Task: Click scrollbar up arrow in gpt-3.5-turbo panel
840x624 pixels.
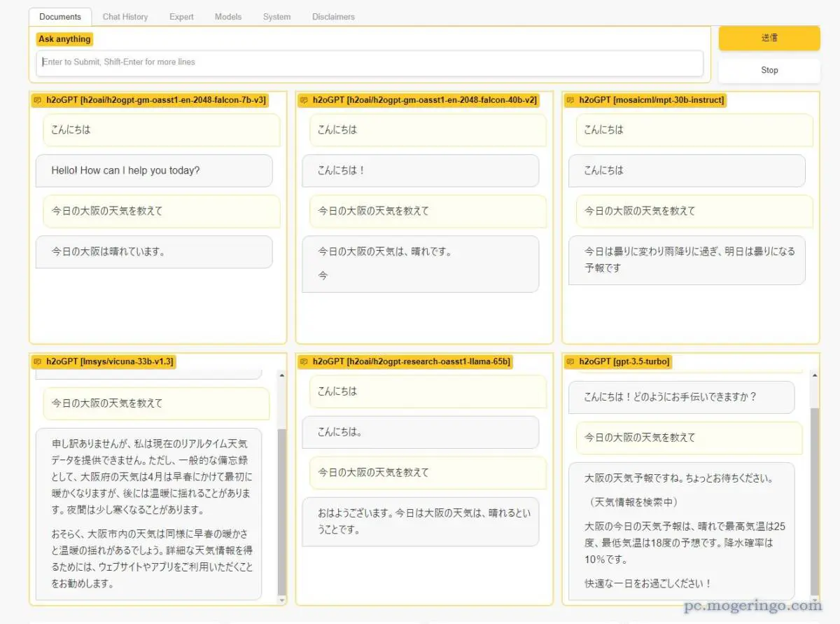Action: (x=815, y=376)
